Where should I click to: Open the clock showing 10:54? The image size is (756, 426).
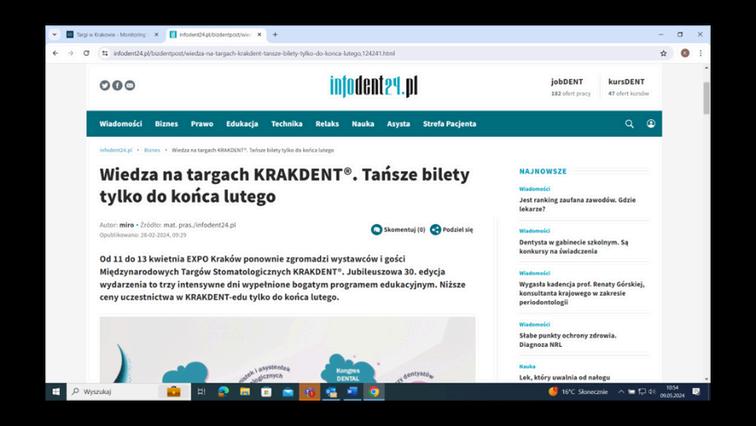(672, 392)
